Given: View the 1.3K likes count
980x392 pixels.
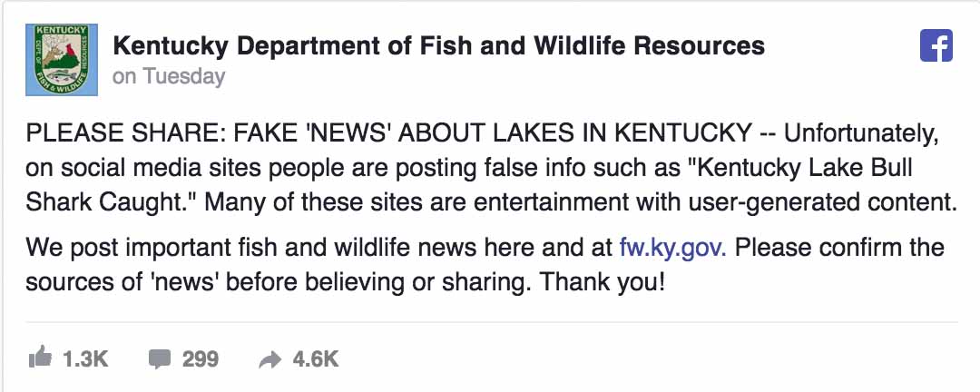Looking at the screenshot, I should pyautogui.click(x=85, y=359).
